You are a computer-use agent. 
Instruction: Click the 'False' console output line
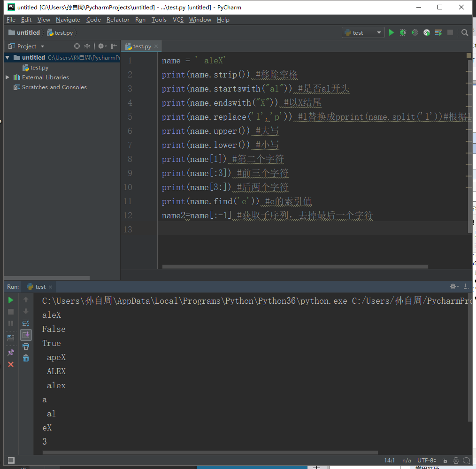54,329
